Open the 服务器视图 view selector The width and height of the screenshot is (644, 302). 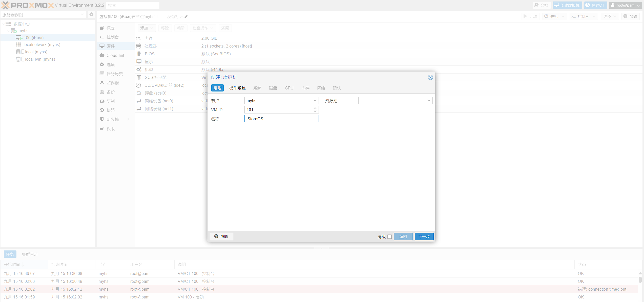tap(43, 15)
